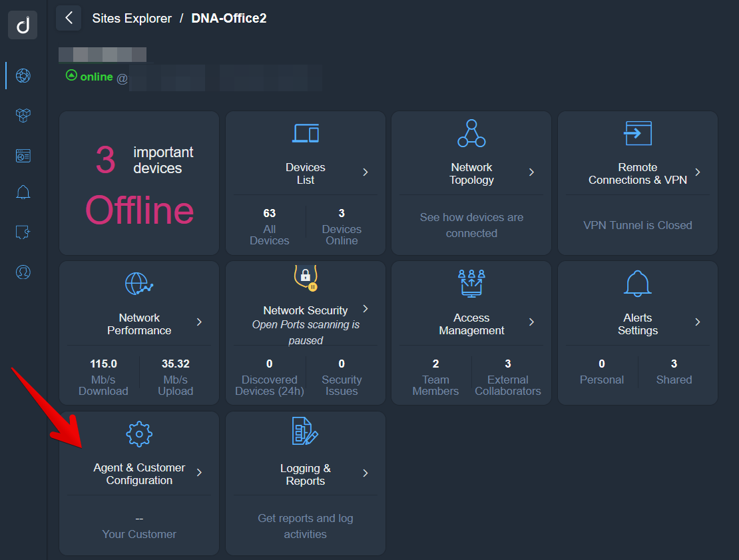The width and height of the screenshot is (739, 560).
Task: Select the Network Topology nodes icon
Action: [x=471, y=133]
